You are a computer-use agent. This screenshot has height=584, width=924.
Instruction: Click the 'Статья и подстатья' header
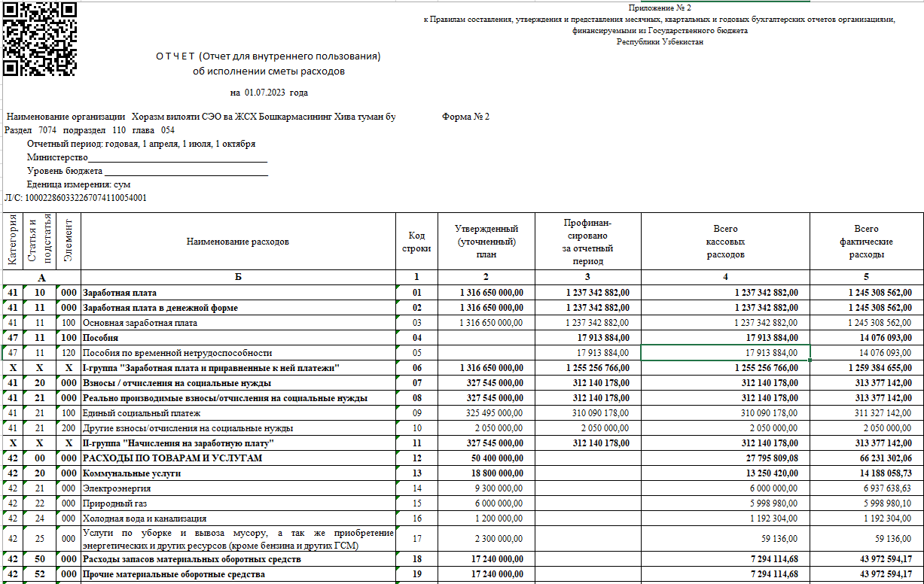40,242
